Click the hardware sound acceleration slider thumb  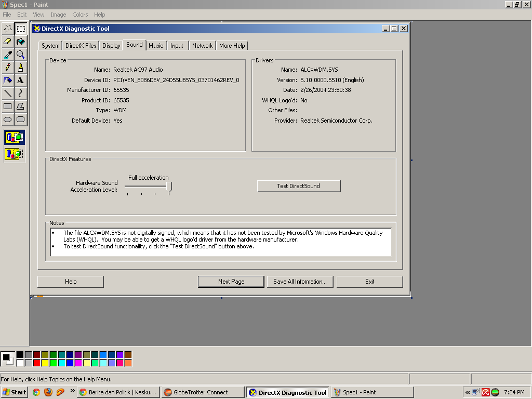(169, 187)
